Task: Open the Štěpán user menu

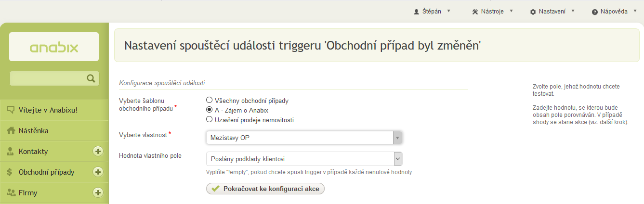Action: (432, 11)
